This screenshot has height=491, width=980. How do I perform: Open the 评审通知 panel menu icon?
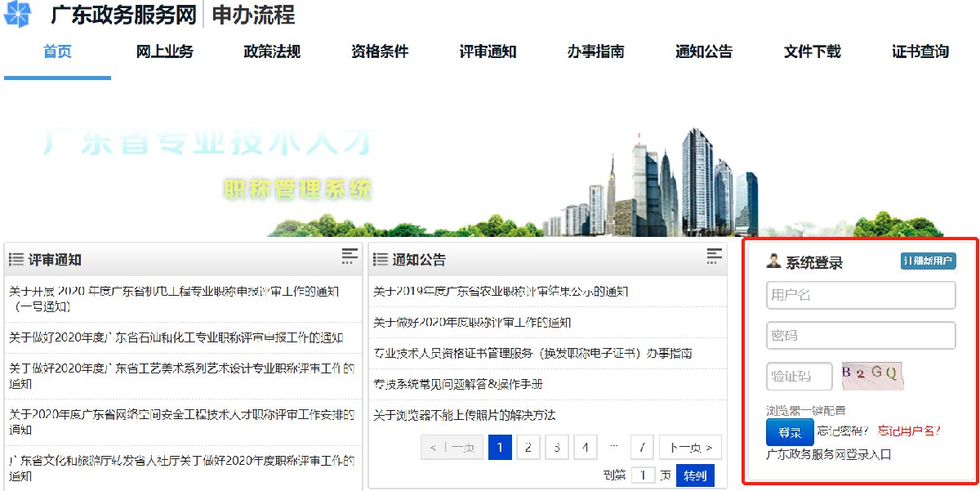pos(350,257)
